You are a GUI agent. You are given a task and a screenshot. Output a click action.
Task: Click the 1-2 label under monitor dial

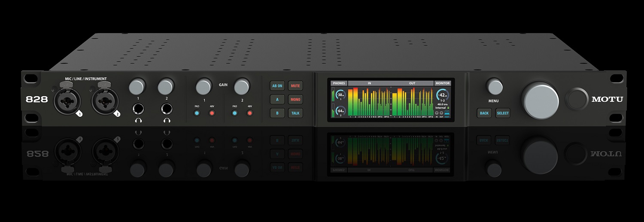point(443,100)
